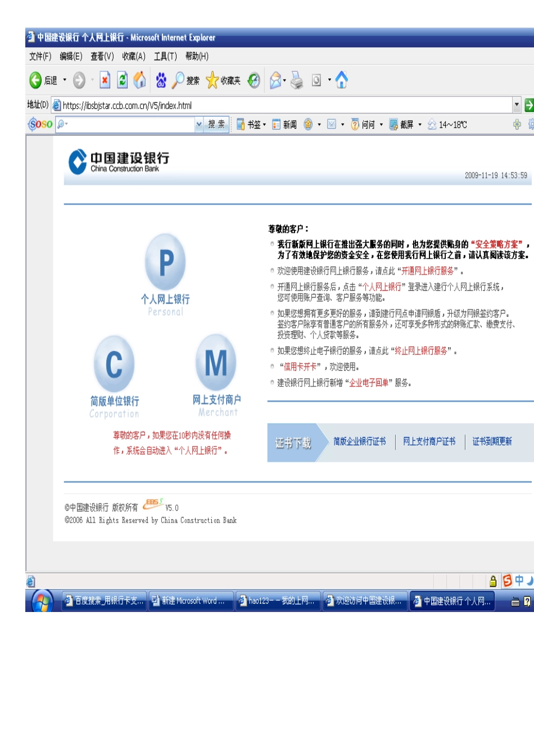Click the China Construction Bank logo
534x756 pixels.
pyautogui.click(x=119, y=161)
